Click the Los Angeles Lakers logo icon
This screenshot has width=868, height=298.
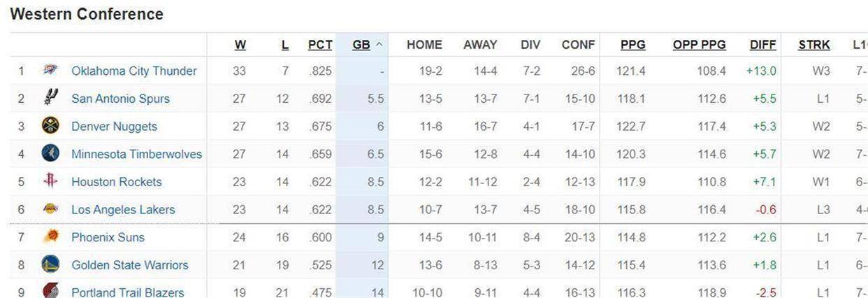click(50, 209)
